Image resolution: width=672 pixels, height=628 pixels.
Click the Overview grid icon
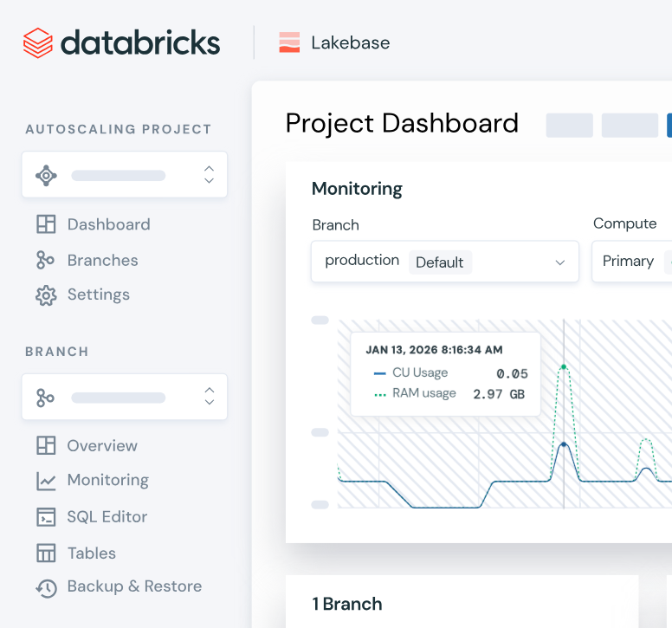point(46,445)
